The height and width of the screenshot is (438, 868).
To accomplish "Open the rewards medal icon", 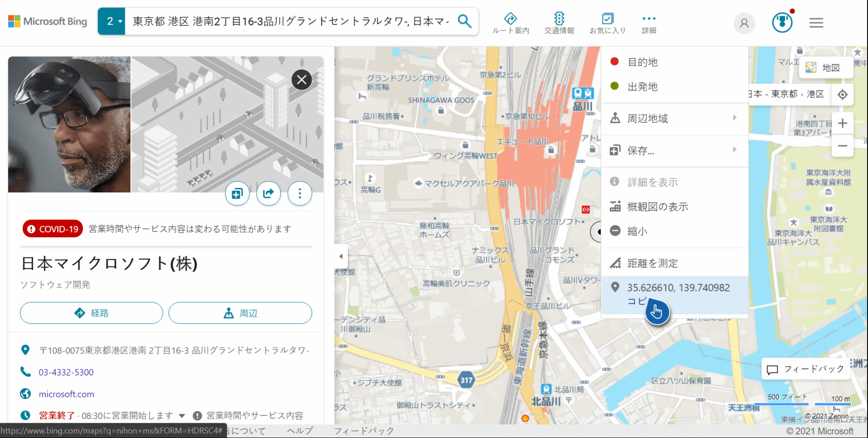I will [x=782, y=22].
